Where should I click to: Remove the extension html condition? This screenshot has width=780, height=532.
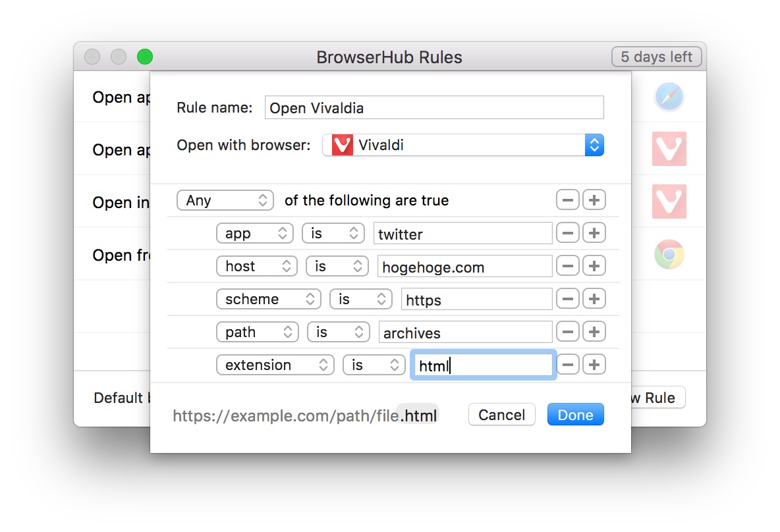coord(568,365)
